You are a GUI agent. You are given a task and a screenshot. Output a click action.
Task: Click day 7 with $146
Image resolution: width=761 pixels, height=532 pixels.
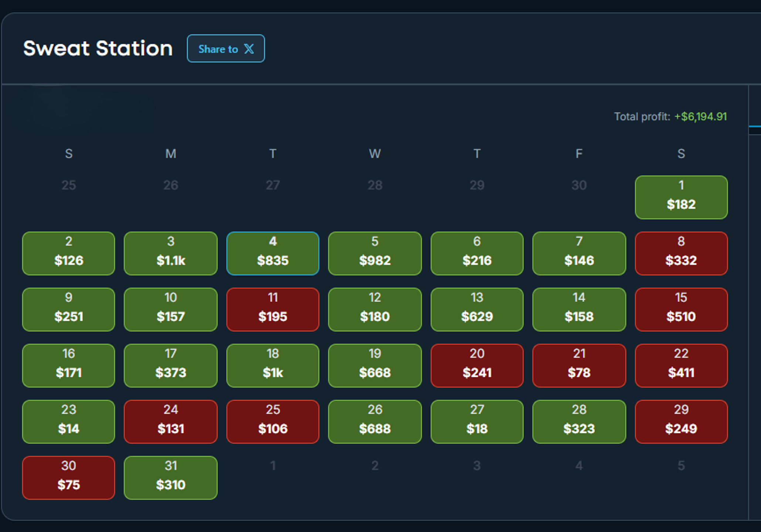tap(579, 253)
